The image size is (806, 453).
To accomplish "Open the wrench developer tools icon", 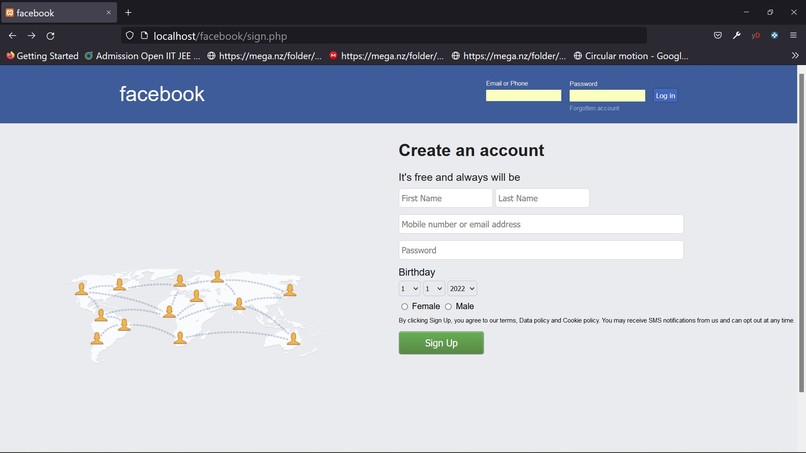I will pyautogui.click(x=737, y=35).
